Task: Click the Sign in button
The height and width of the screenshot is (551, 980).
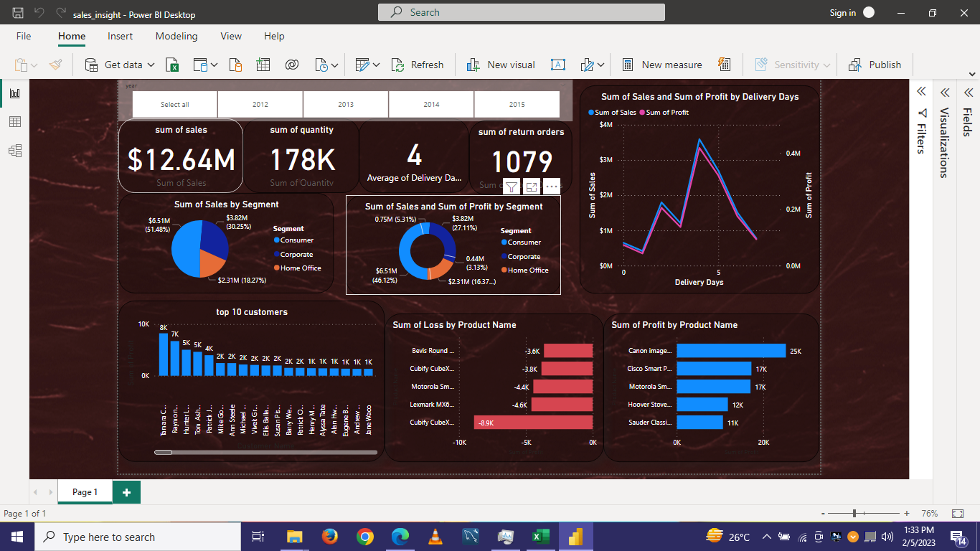Action: (843, 12)
